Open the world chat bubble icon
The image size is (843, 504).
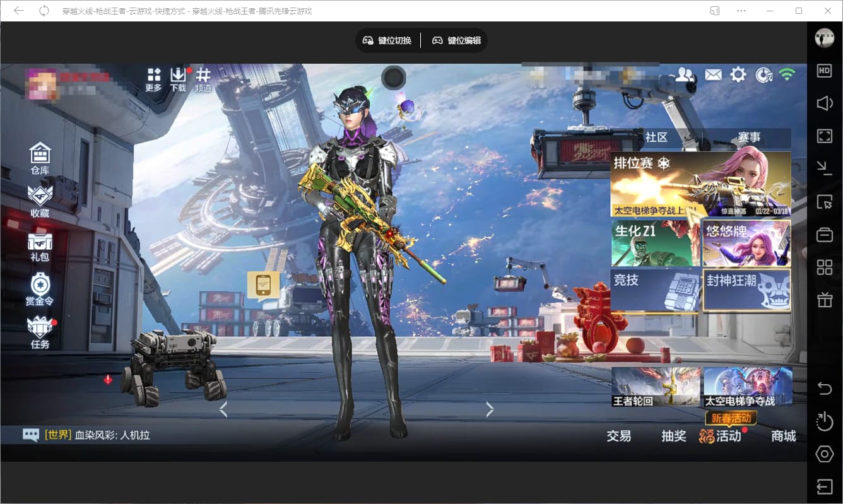coord(31,435)
